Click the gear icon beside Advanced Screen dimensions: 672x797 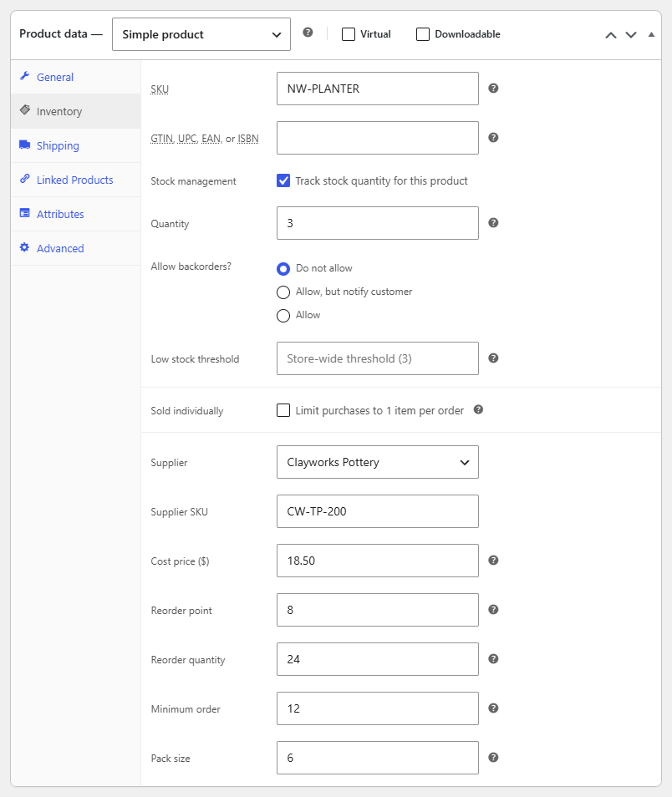(x=24, y=247)
